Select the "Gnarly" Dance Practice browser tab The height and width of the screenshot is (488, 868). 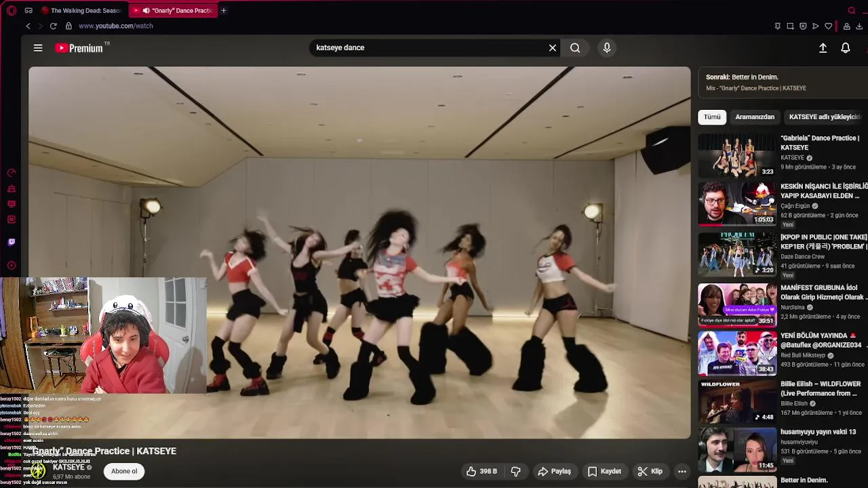point(172,10)
